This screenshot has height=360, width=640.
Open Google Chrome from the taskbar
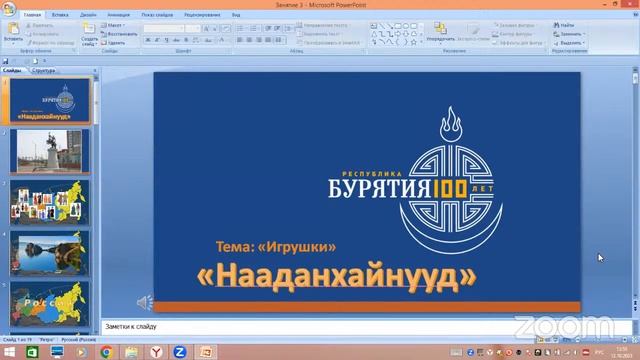(x=107, y=352)
